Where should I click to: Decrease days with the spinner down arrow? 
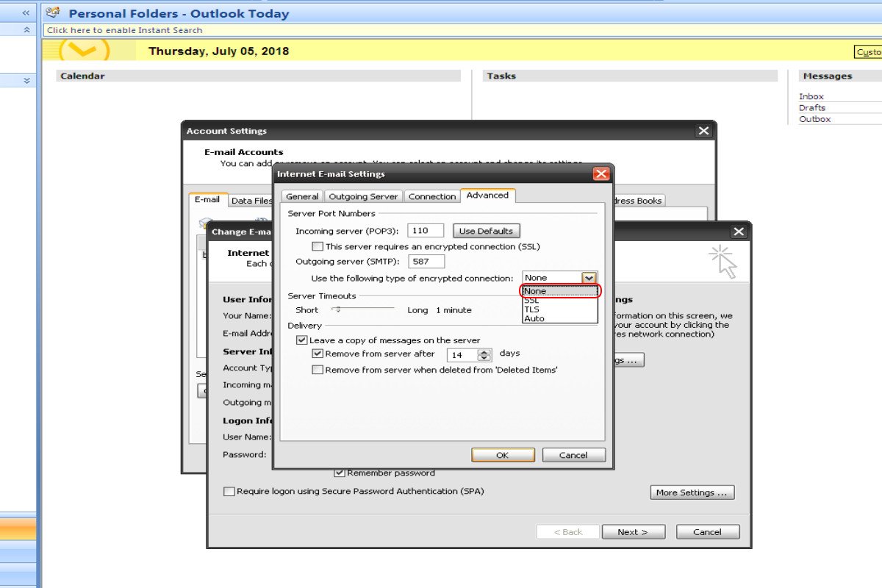pos(484,359)
